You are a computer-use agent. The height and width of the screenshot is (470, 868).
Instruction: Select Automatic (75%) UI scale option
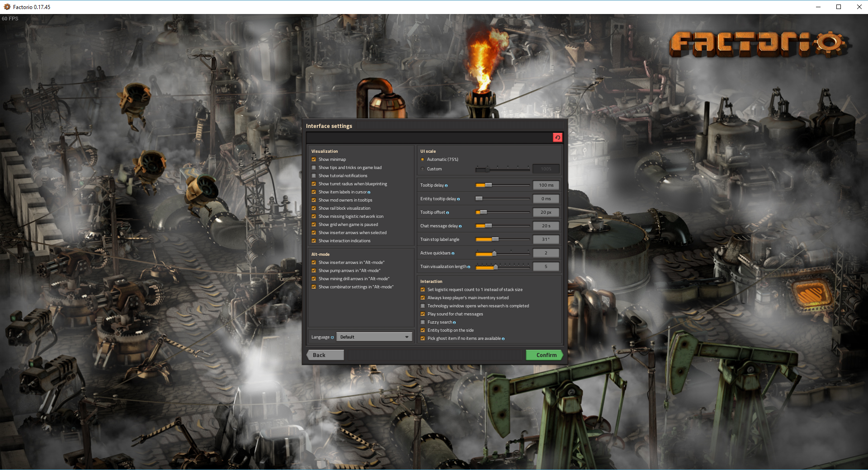(423, 160)
